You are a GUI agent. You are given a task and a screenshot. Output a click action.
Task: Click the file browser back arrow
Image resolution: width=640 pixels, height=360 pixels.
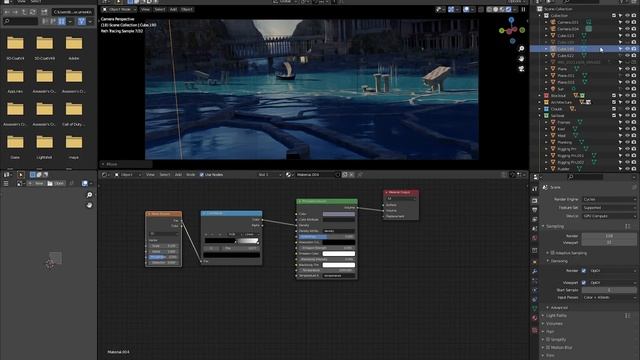[x=7, y=12]
